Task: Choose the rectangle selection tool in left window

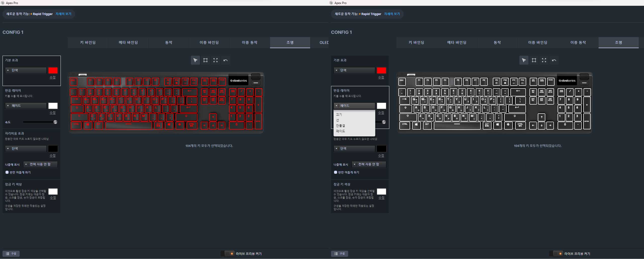Action: click(x=205, y=60)
